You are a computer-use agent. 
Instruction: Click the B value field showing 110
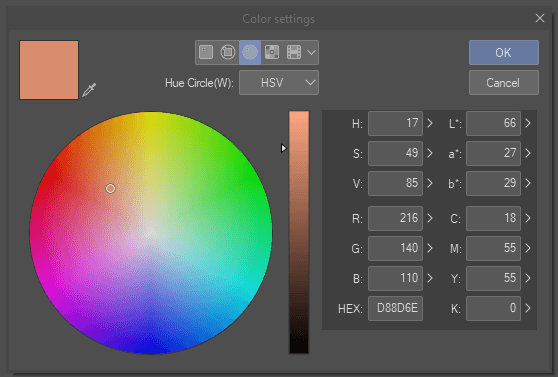(x=395, y=278)
